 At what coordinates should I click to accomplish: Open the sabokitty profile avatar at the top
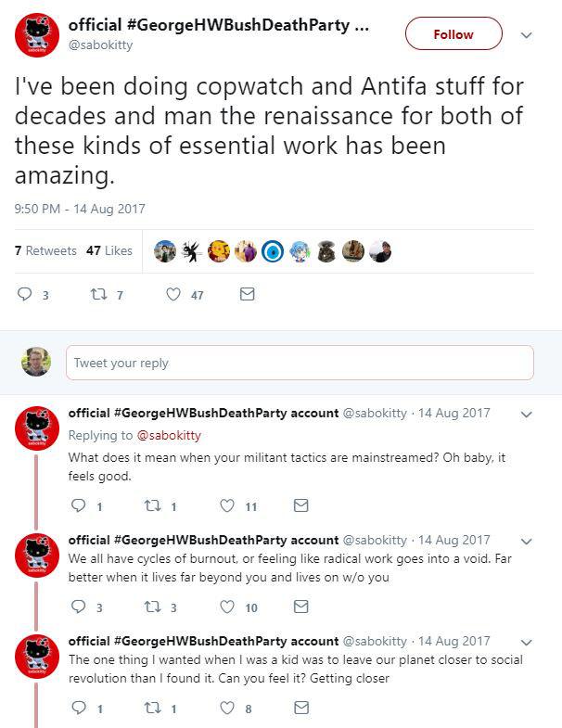click(x=37, y=35)
